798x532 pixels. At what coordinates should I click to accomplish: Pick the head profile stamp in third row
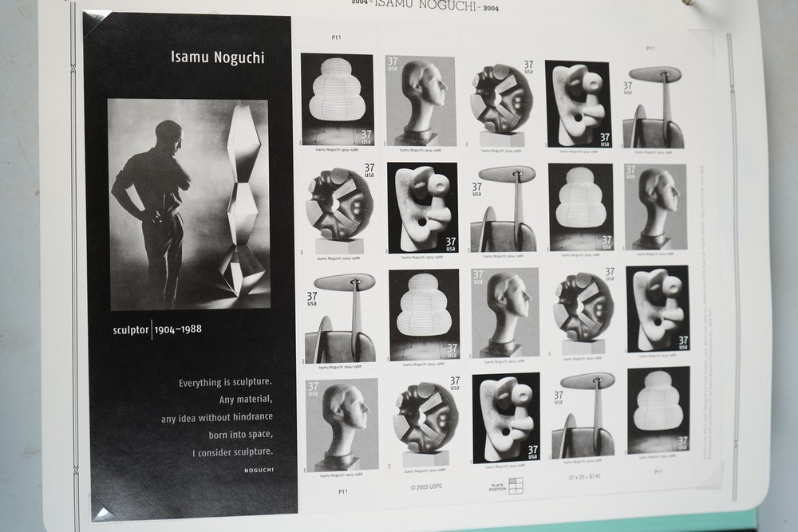505,313
